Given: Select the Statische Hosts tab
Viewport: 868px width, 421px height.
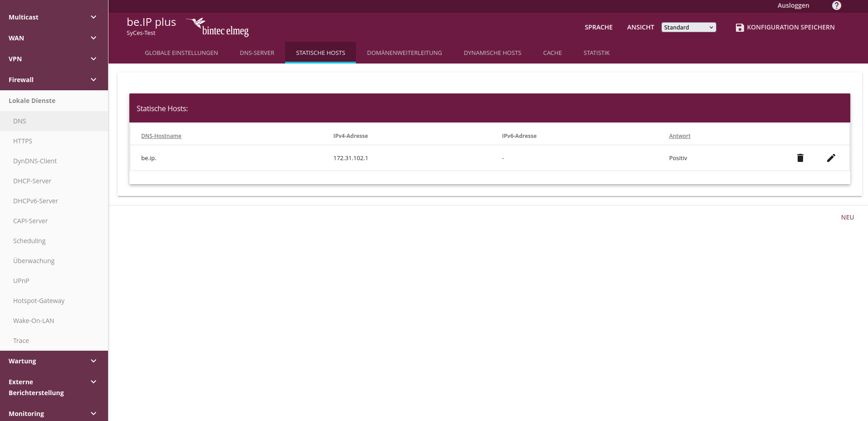Looking at the screenshot, I should (321, 53).
